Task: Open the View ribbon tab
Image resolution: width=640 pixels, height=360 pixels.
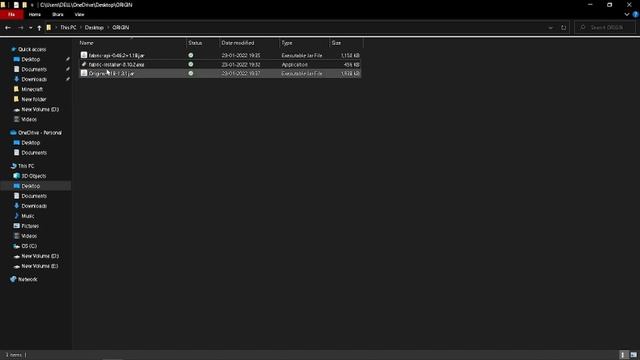Action: pos(79,15)
